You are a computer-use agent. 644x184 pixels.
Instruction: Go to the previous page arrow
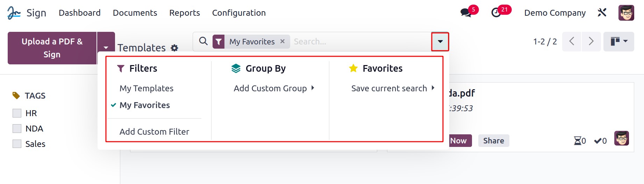point(572,41)
